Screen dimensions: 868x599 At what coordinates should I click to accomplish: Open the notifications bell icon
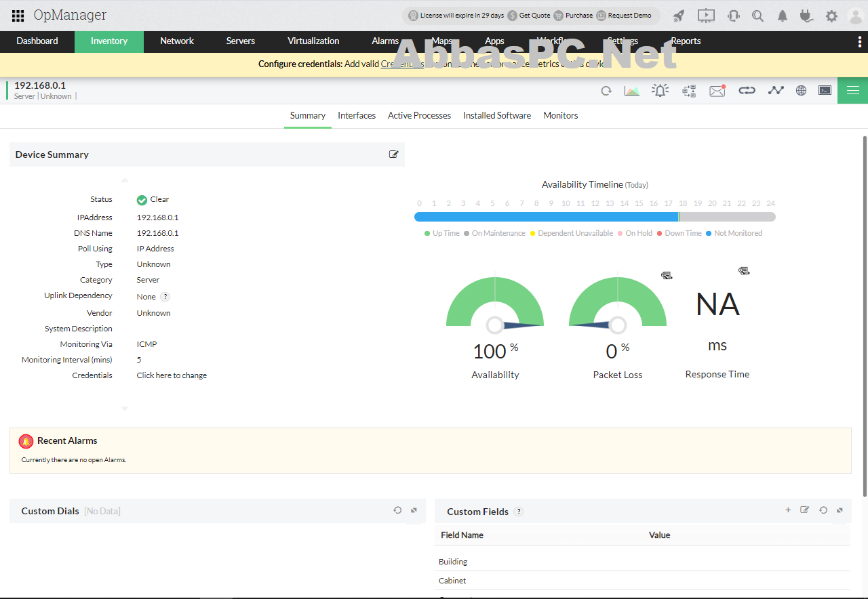(x=783, y=16)
